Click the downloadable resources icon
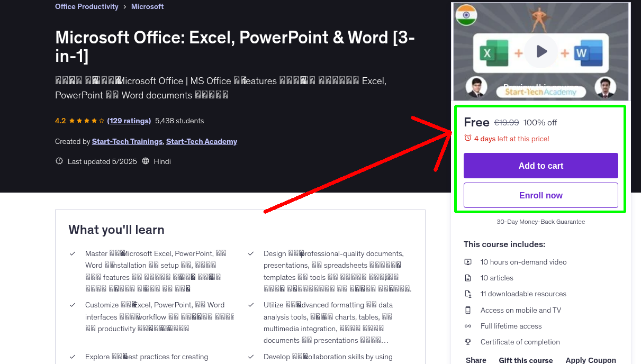Screen dimensions: 641x364 point(468,294)
